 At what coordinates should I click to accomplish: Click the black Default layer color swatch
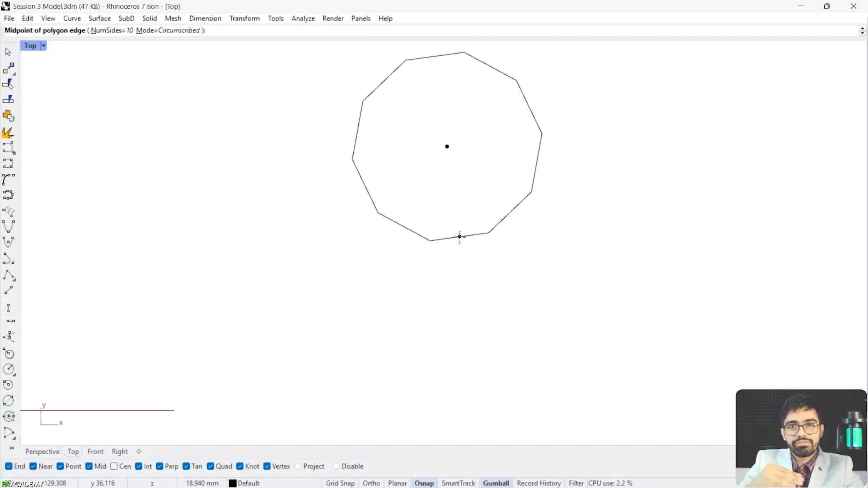[233, 483]
